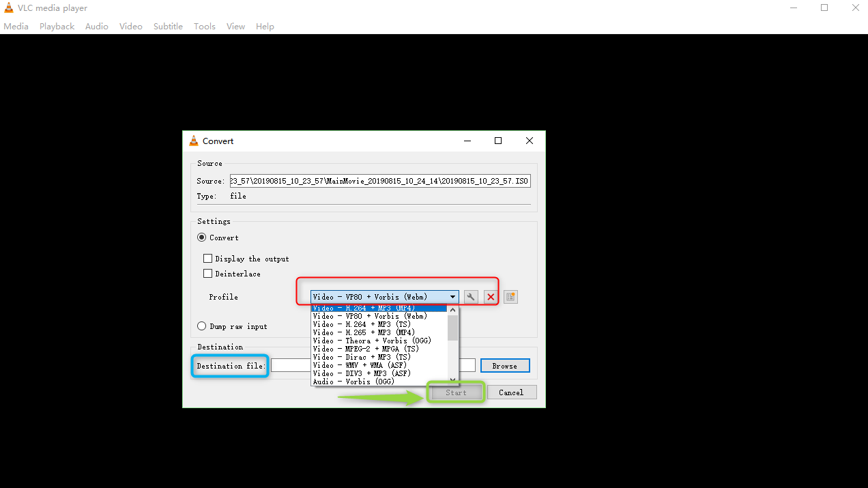Open the Video menu
The height and width of the screenshot is (488, 868).
pyautogui.click(x=131, y=26)
